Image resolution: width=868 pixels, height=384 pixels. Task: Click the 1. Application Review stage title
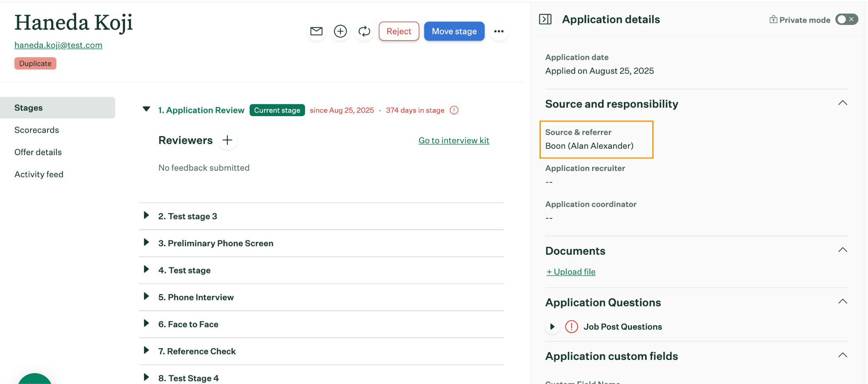pos(201,110)
